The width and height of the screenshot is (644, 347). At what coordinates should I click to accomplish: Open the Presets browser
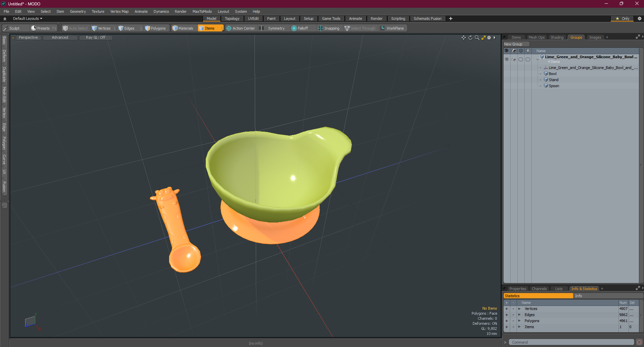pos(44,28)
